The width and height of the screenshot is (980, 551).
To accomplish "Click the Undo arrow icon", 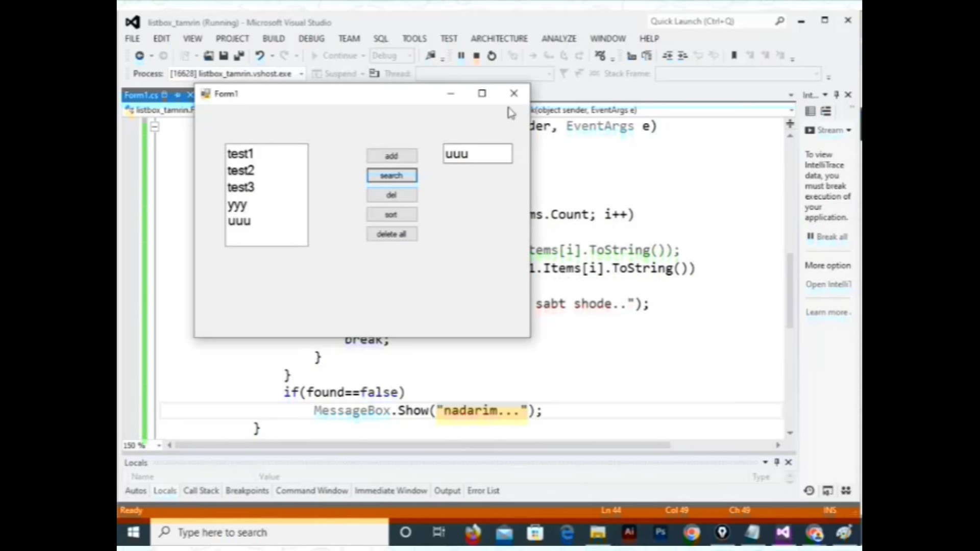I will tap(259, 56).
